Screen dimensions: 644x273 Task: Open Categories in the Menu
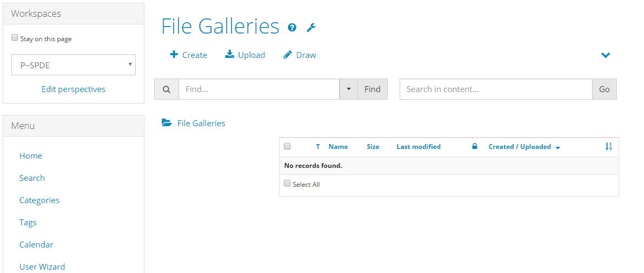[39, 200]
